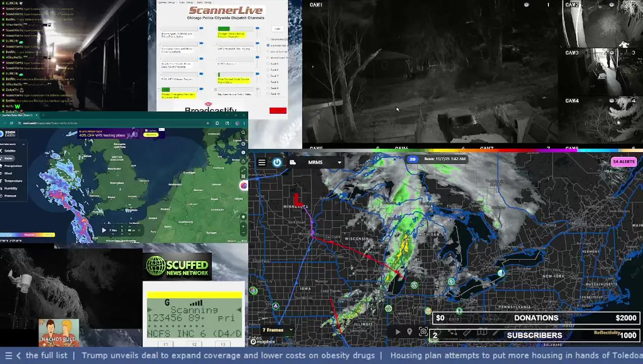Step the Zoom Earth minutes down

tap(129, 234)
